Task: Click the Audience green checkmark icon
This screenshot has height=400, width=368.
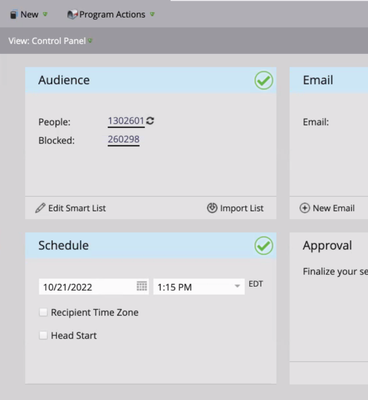Action: [264, 80]
